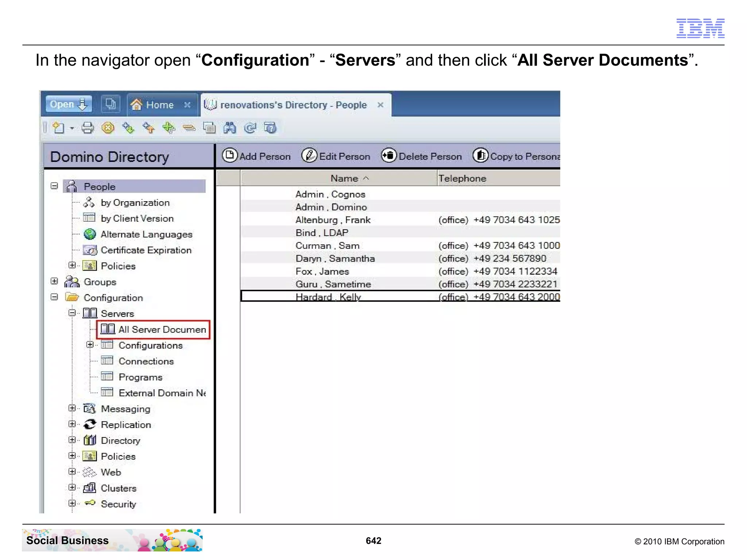Viewport: 747px width, 560px height.
Task: Click Copy to Personal action button
Action: coord(516,156)
